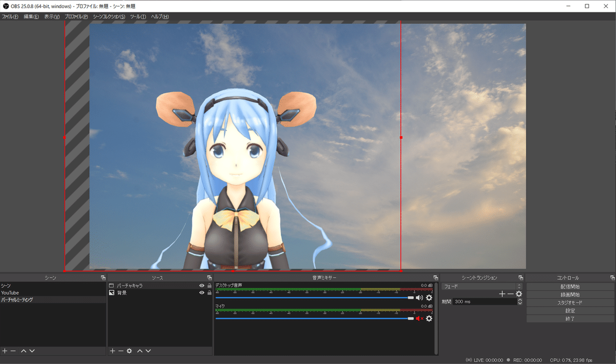The image size is (616, 364).
Task: Lock the 背景 source
Action: click(x=209, y=293)
